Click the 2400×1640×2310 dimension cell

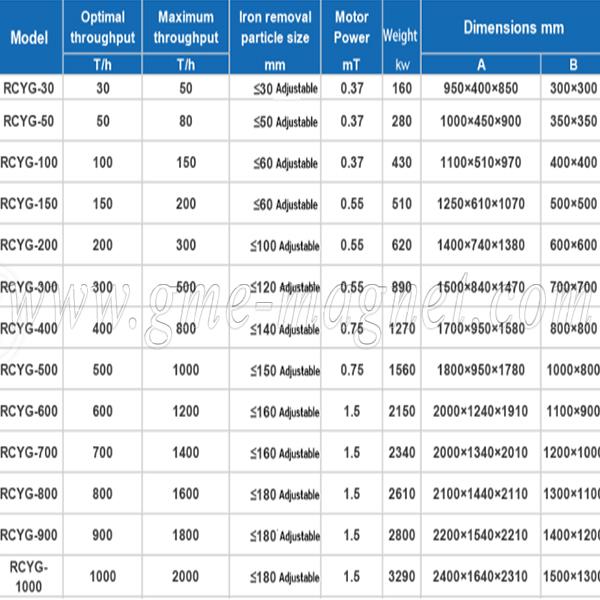point(481,576)
